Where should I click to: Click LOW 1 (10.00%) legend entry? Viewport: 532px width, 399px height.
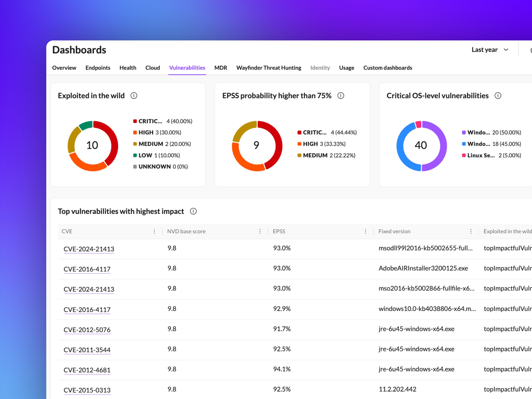157,155
